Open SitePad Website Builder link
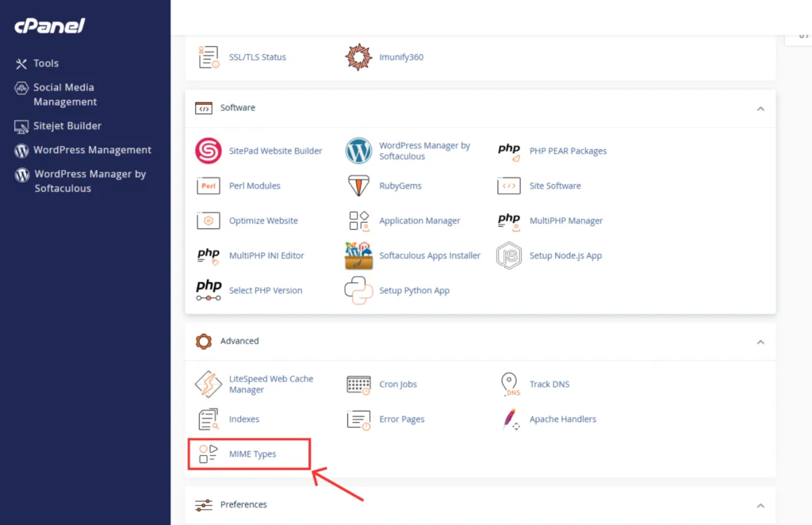The image size is (812, 525). [x=275, y=151]
